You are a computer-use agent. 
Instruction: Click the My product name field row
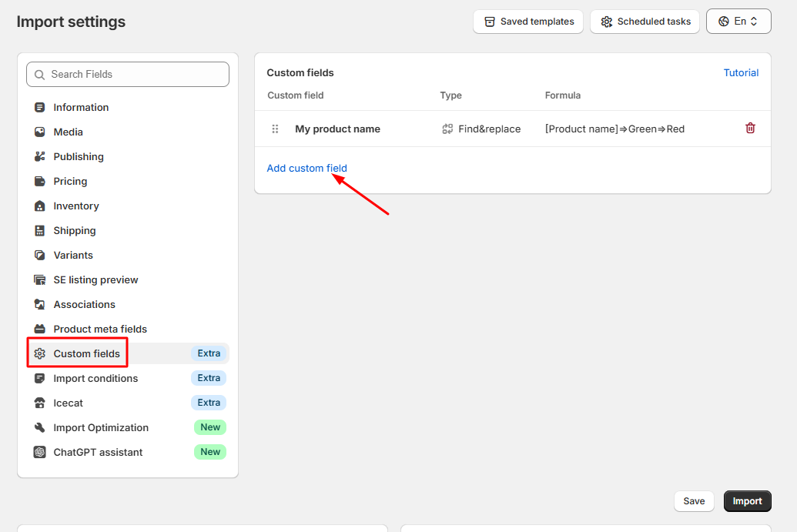pyautogui.click(x=512, y=129)
